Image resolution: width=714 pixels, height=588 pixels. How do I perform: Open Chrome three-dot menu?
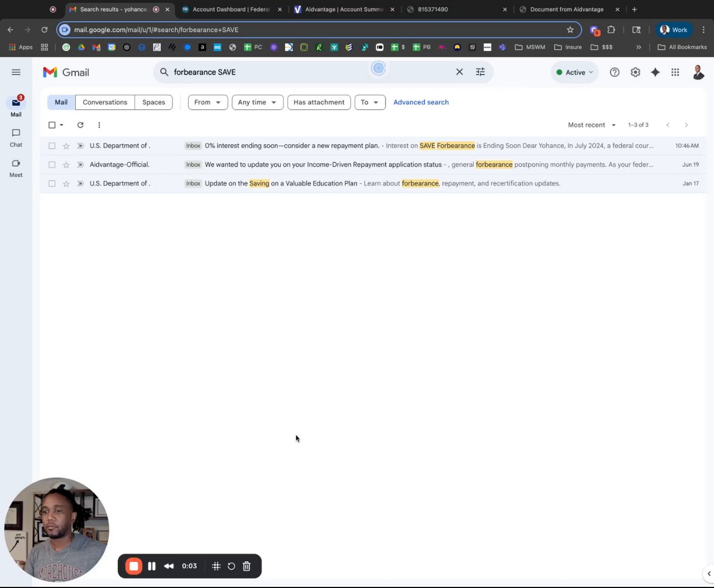pos(704,30)
